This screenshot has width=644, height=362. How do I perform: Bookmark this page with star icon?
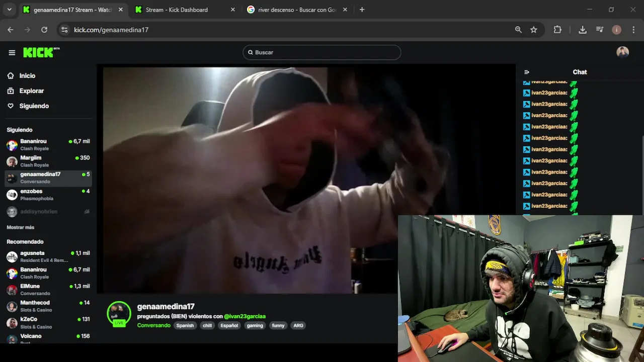click(534, 30)
